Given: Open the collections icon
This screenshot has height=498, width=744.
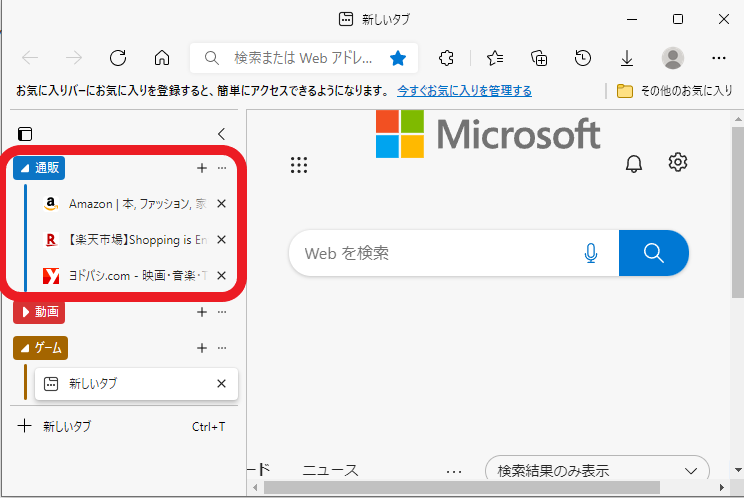Looking at the screenshot, I should pyautogui.click(x=539, y=58).
